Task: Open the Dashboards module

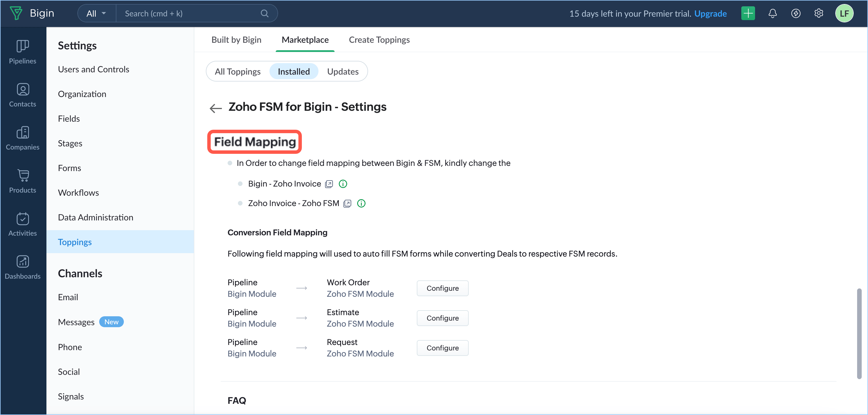Action: (x=23, y=267)
